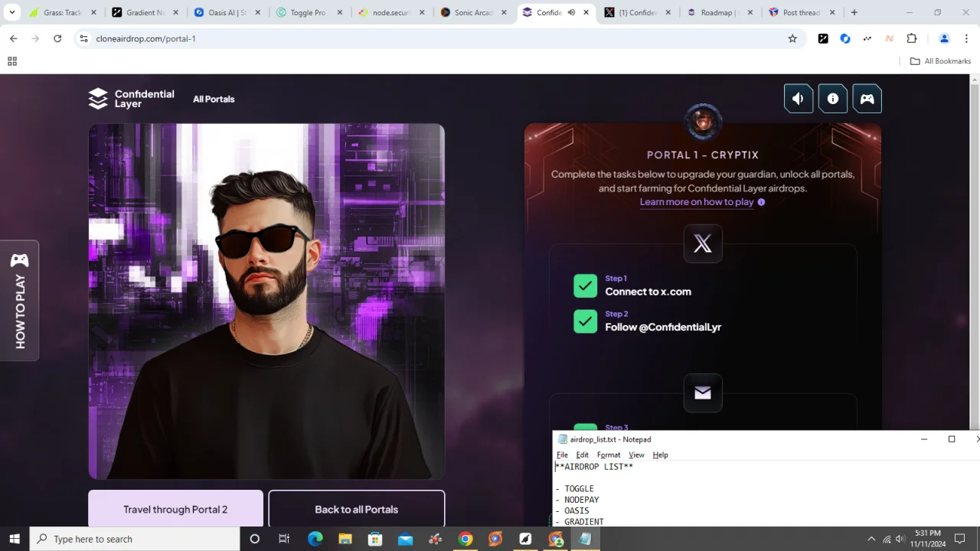Click the X platform icon above steps
980x551 pixels.
point(703,243)
